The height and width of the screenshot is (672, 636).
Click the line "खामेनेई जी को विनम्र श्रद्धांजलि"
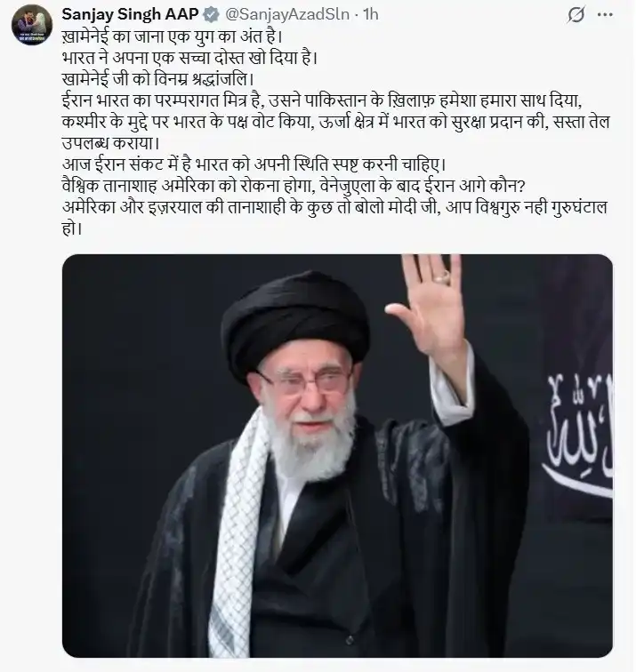(158, 79)
